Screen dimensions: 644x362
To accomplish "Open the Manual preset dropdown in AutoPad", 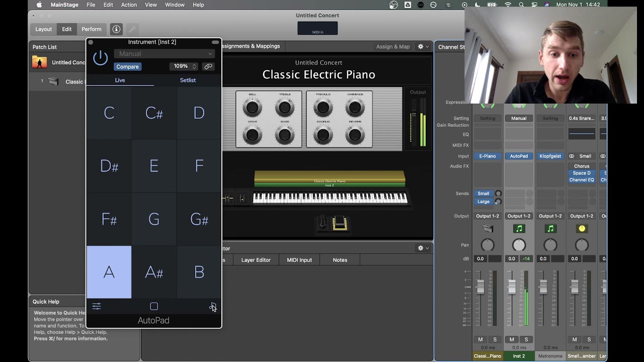I will 165,54.
